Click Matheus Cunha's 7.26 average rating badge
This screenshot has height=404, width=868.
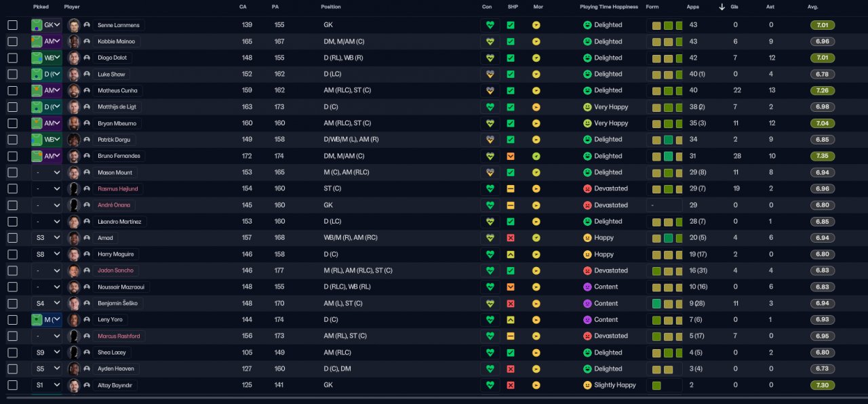823,90
